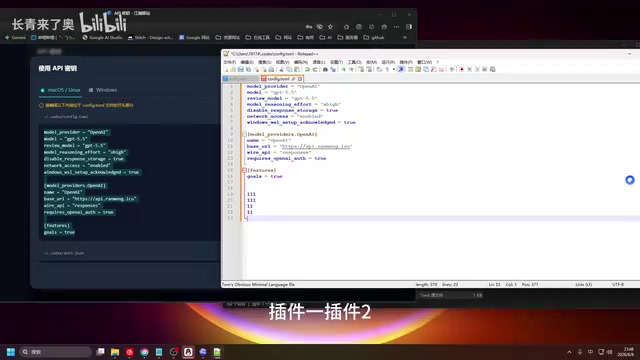Click the Cut scissors icon in Notepad++
Viewport: 640px width, 360px height.
tap(281, 69)
